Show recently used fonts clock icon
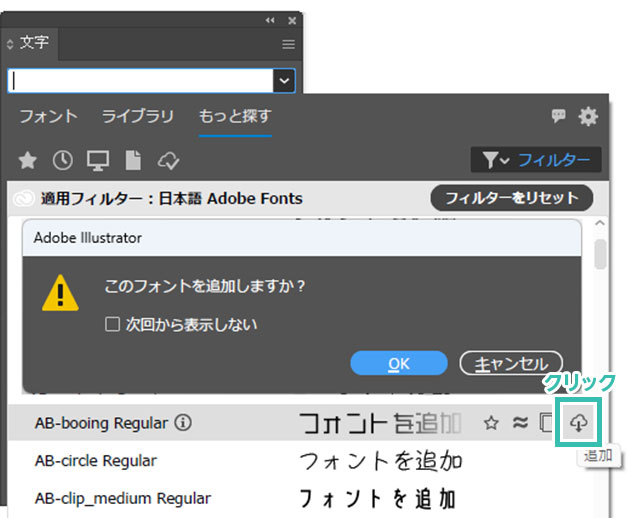628x518 pixels. tap(62, 159)
